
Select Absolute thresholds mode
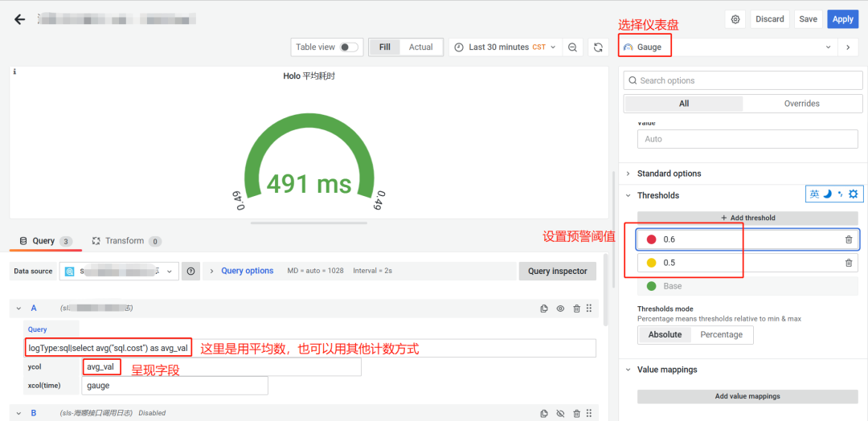(x=664, y=335)
